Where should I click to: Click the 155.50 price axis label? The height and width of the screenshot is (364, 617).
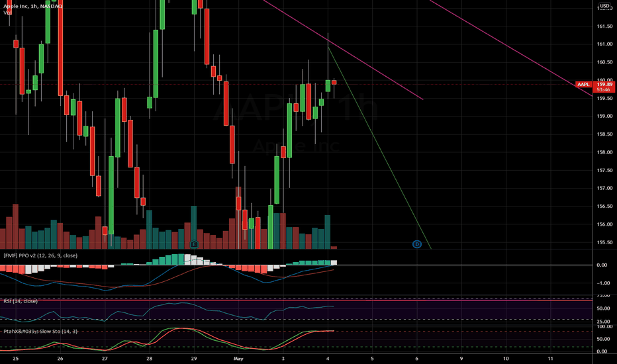(604, 242)
